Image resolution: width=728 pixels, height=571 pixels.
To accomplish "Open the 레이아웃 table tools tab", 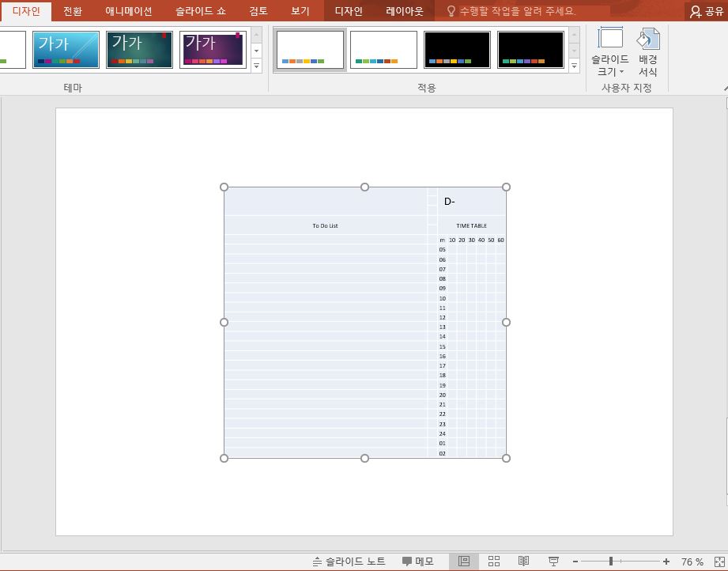I will [x=405, y=11].
